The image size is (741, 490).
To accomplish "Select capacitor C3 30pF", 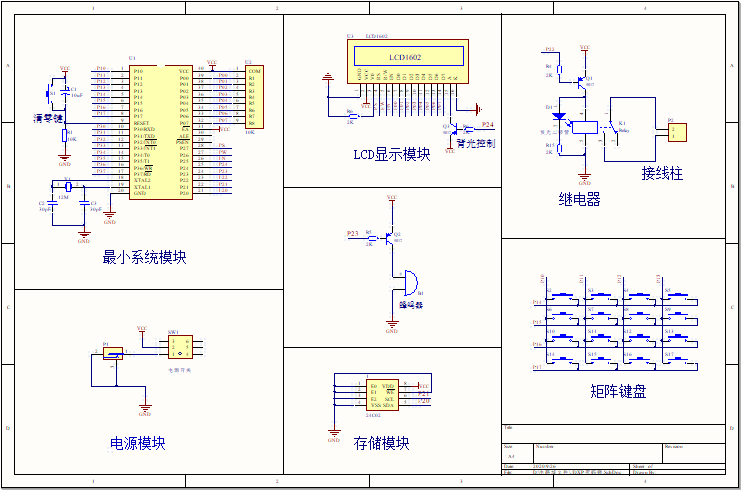I will coord(84,204).
